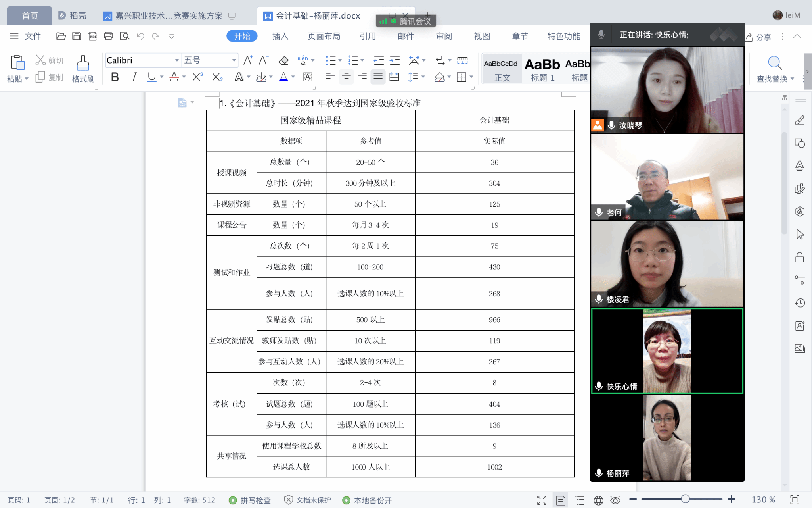
Task: Click Export to PDF icon
Action: [92, 36]
